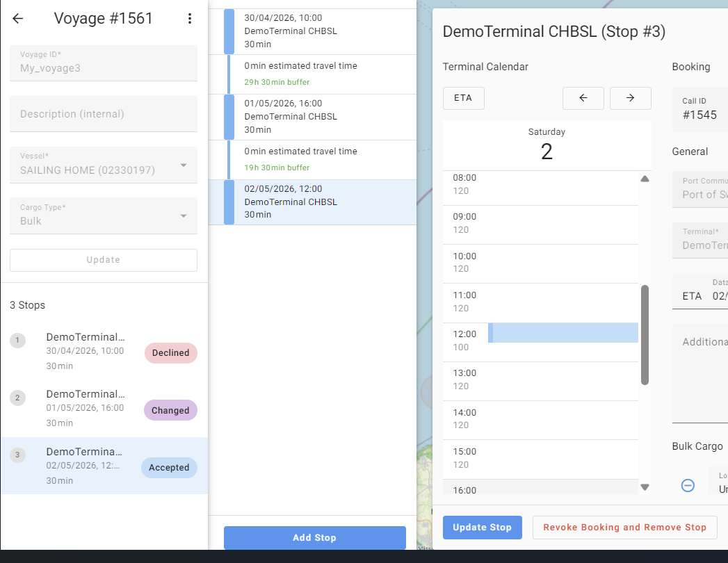Click Revoke Booking and Remove Stop
The height and width of the screenshot is (563, 728).
tap(624, 528)
